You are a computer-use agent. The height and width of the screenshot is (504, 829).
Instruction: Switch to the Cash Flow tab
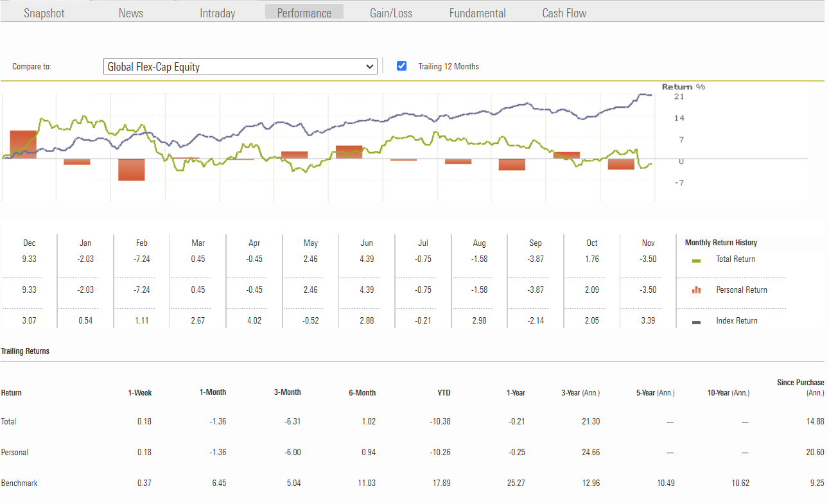coord(564,13)
